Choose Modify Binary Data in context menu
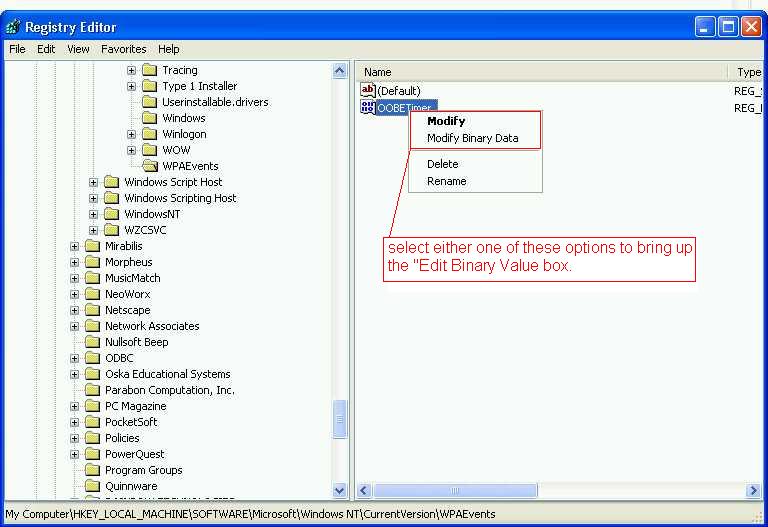The image size is (768, 527). [475, 138]
